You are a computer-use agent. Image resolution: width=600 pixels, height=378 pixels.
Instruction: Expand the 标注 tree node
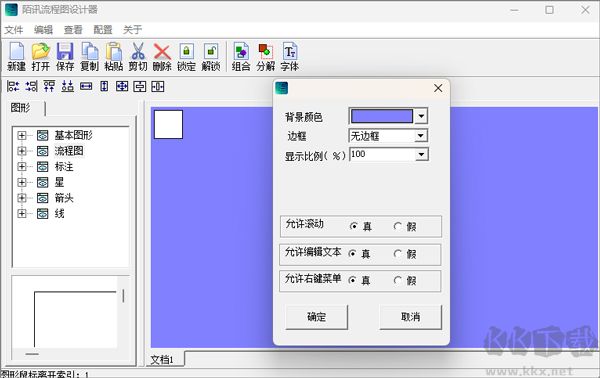[x=22, y=166]
